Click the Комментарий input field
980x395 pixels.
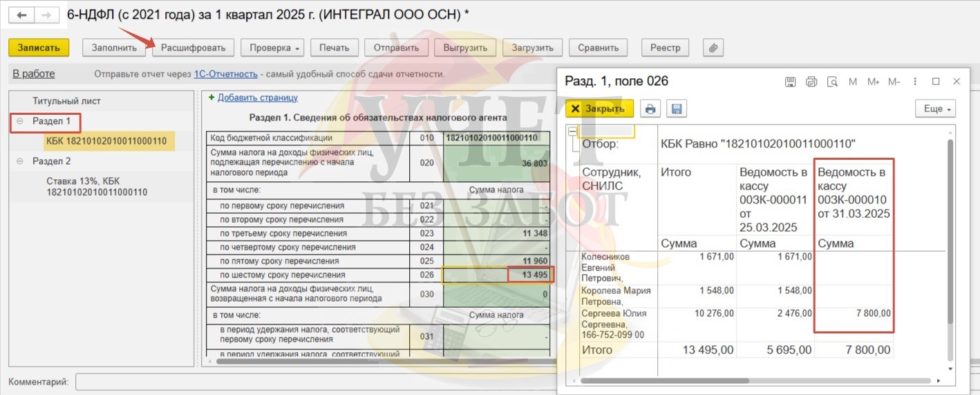[311, 382]
